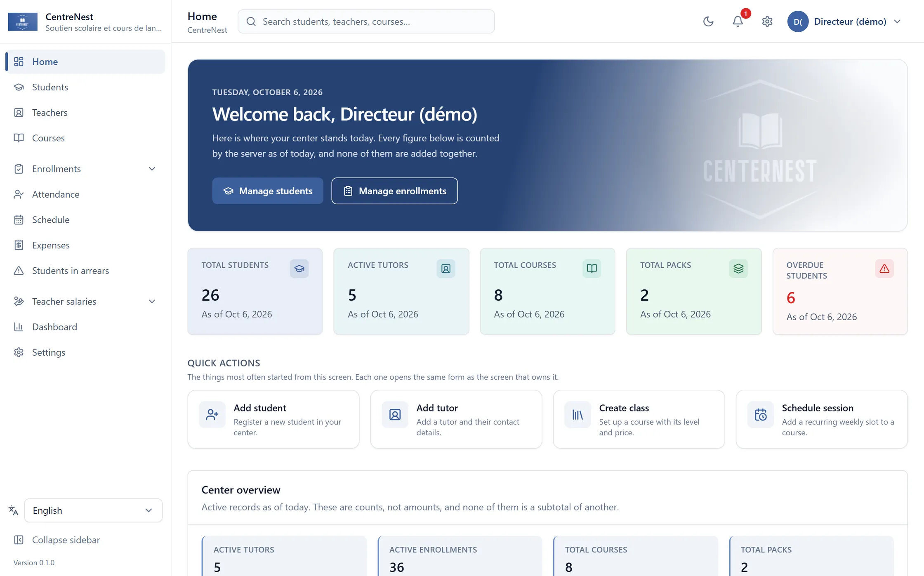The height and width of the screenshot is (576, 924).
Task: Expand the Teacher salaries submenu chevron
Action: [152, 302]
